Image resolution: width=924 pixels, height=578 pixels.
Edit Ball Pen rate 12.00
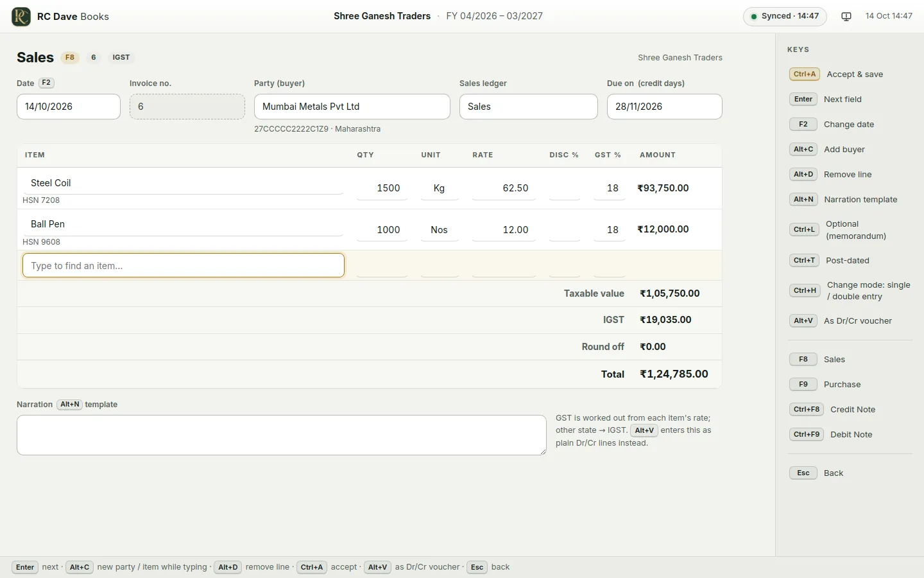point(504,230)
